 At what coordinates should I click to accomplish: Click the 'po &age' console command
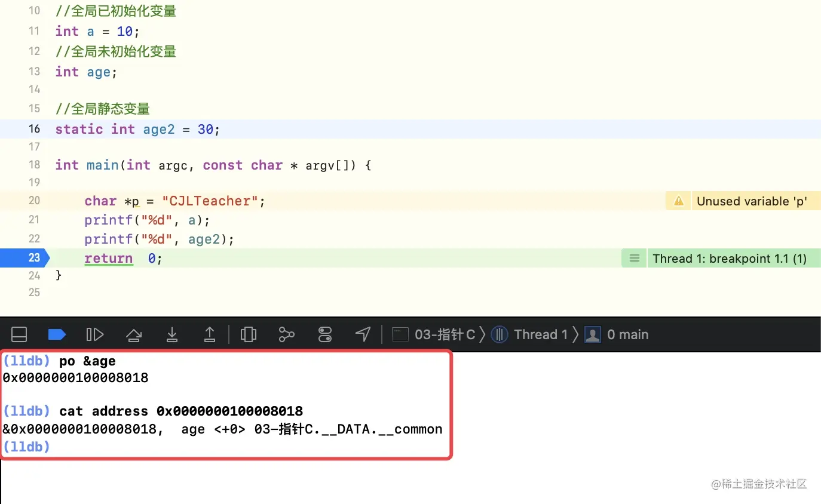tap(87, 361)
